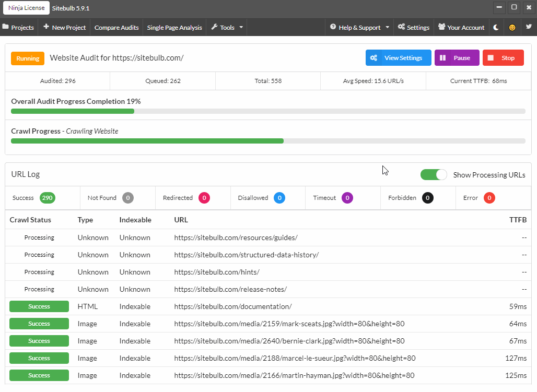Click the Overall Audit Progress bar
The image size is (537, 392).
pos(268,111)
